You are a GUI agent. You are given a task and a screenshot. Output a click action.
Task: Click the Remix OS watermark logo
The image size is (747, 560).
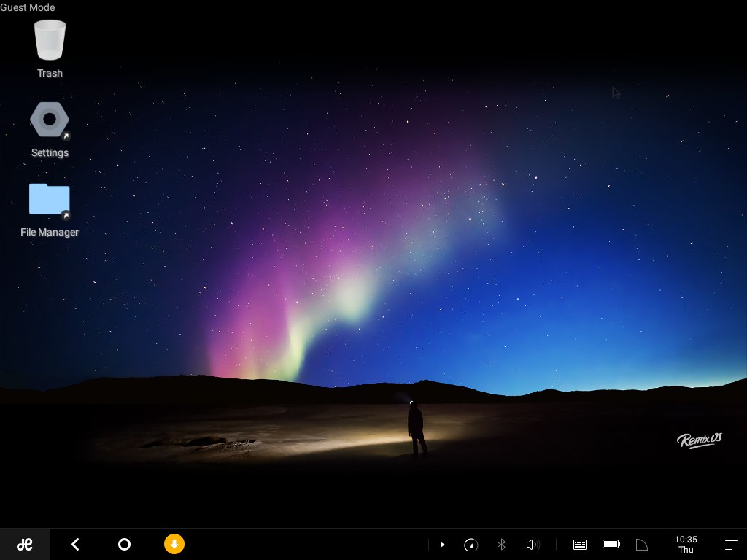click(699, 440)
